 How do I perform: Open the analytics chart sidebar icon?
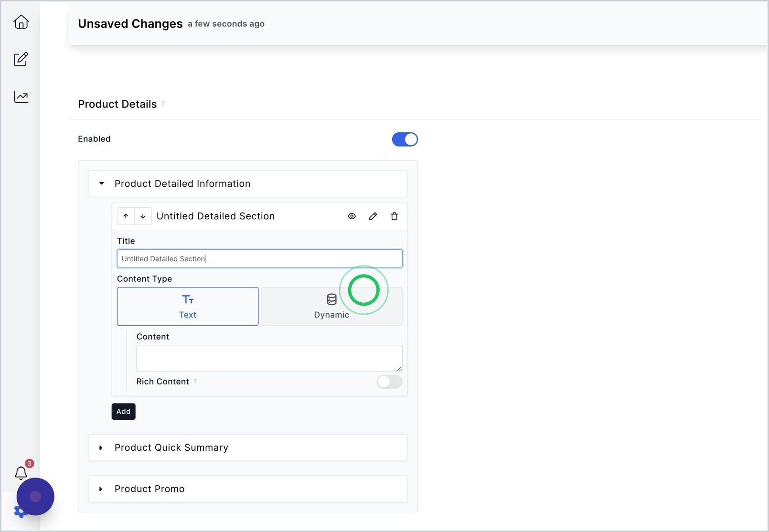[x=21, y=97]
